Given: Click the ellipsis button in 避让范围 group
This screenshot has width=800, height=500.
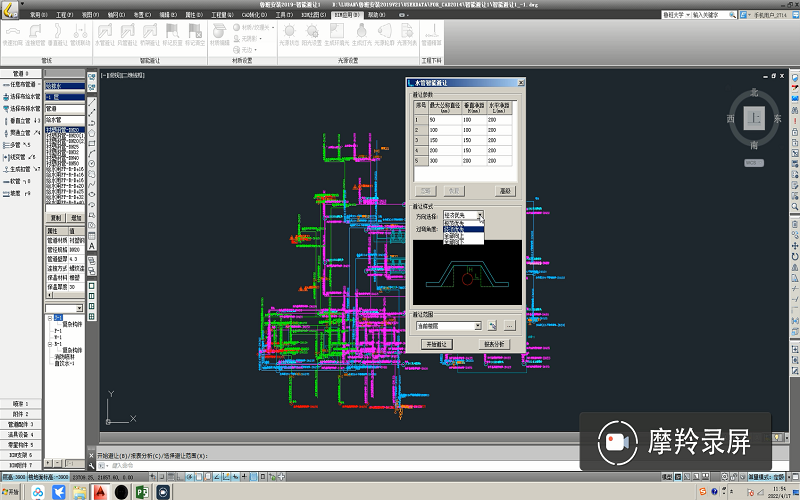Looking at the screenshot, I should click(x=509, y=326).
